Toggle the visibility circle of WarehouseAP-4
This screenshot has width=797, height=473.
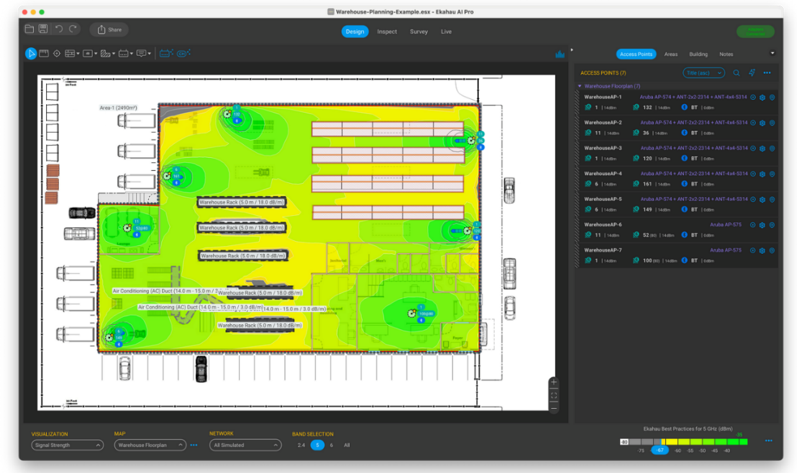(x=753, y=174)
